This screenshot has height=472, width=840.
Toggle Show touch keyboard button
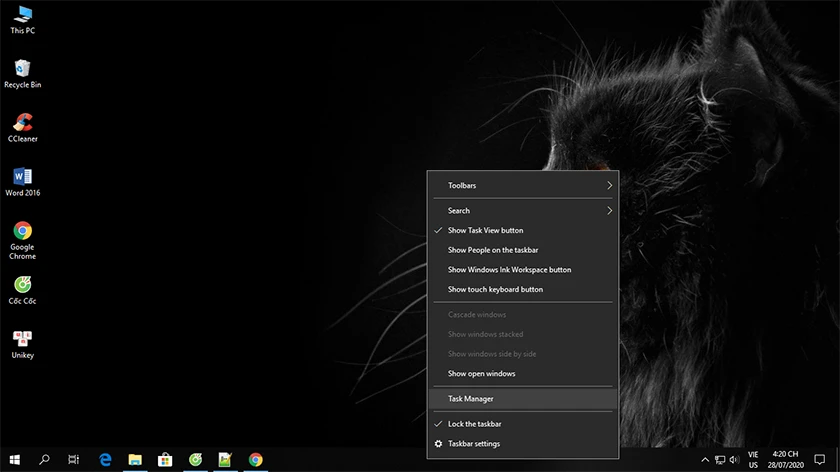click(x=522, y=289)
